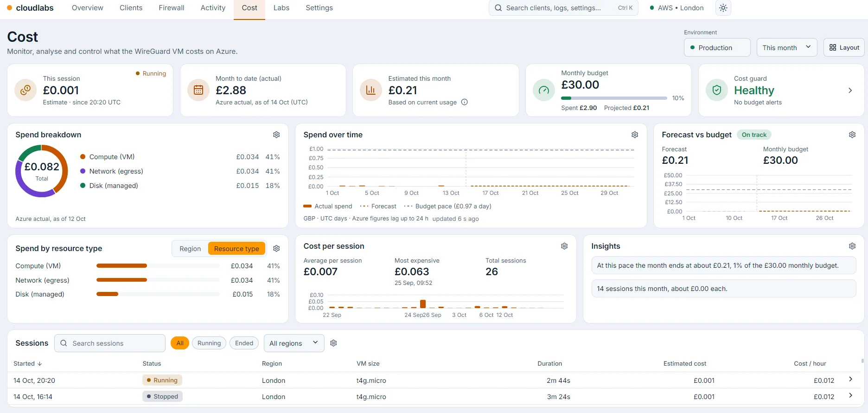Filter sessions to Running

tap(209, 343)
